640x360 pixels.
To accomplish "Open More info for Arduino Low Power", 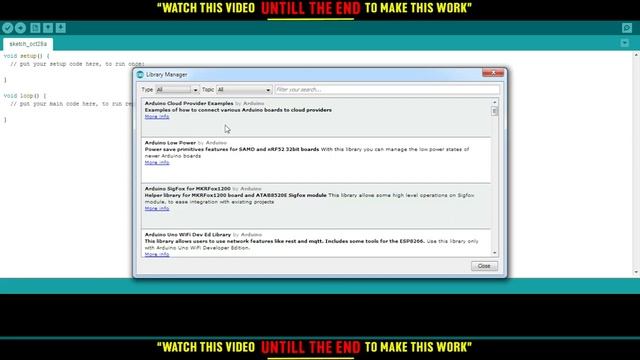I will click(x=157, y=162).
